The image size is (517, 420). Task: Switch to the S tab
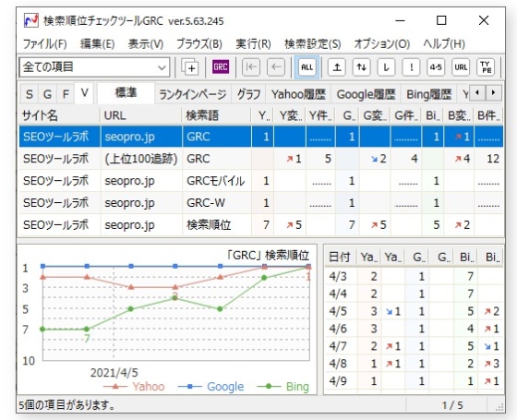click(x=30, y=94)
